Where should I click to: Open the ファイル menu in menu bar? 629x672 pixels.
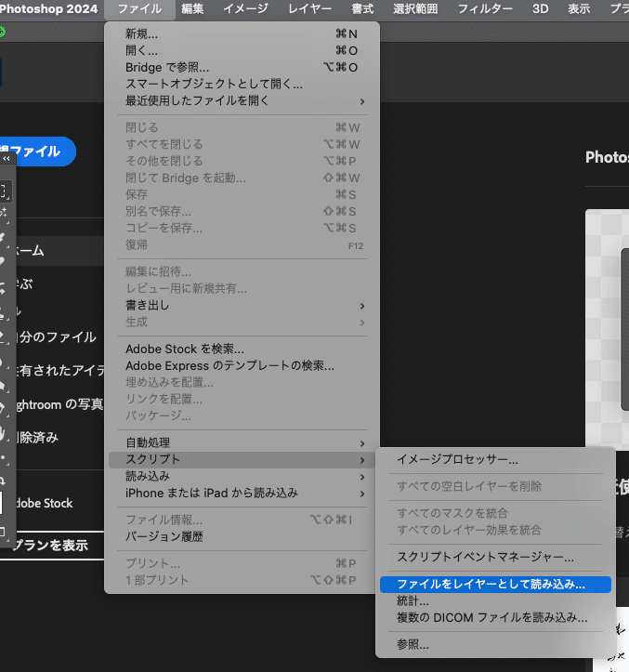[x=139, y=8]
